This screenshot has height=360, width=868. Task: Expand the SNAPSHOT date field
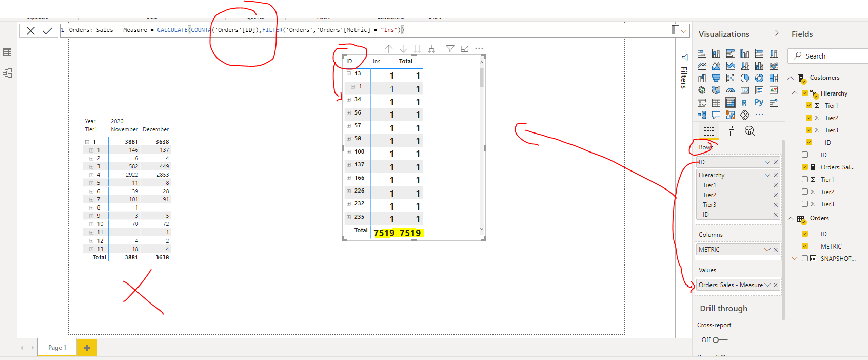point(795,258)
